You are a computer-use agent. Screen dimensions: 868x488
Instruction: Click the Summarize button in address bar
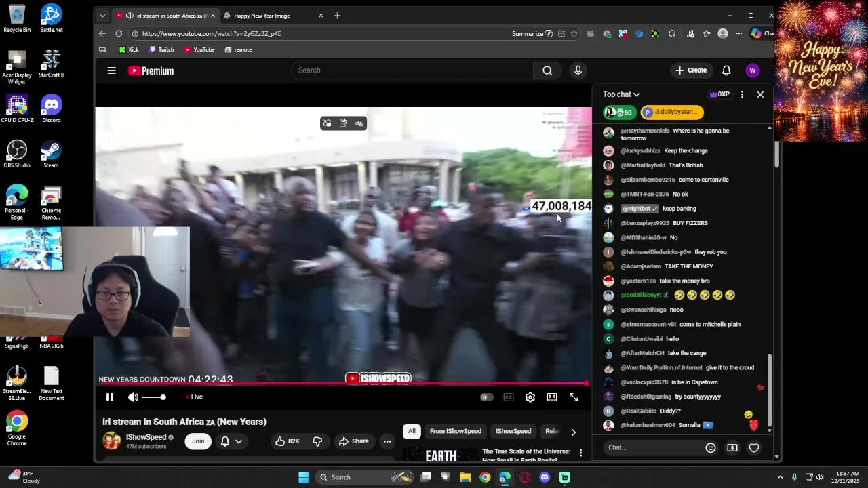pyautogui.click(x=532, y=33)
